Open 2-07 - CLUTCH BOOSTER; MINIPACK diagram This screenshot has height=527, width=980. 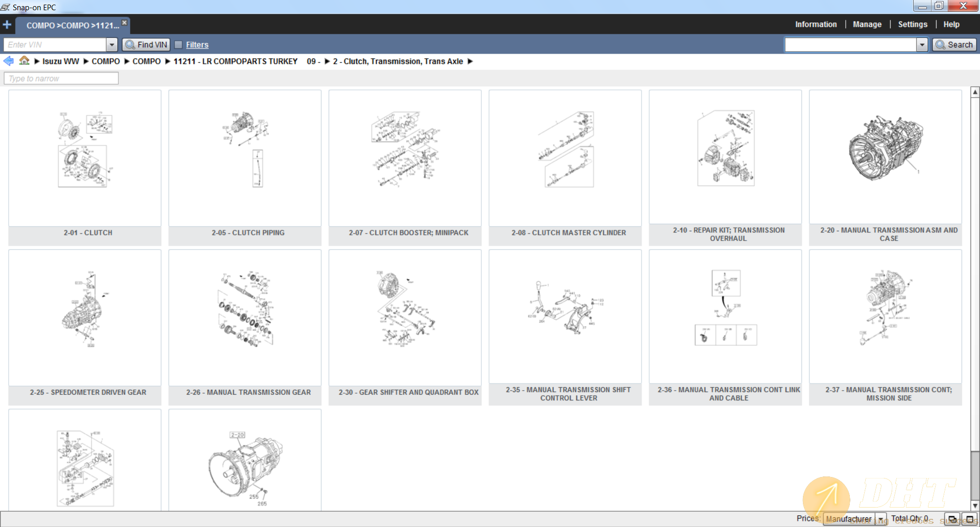click(x=405, y=158)
